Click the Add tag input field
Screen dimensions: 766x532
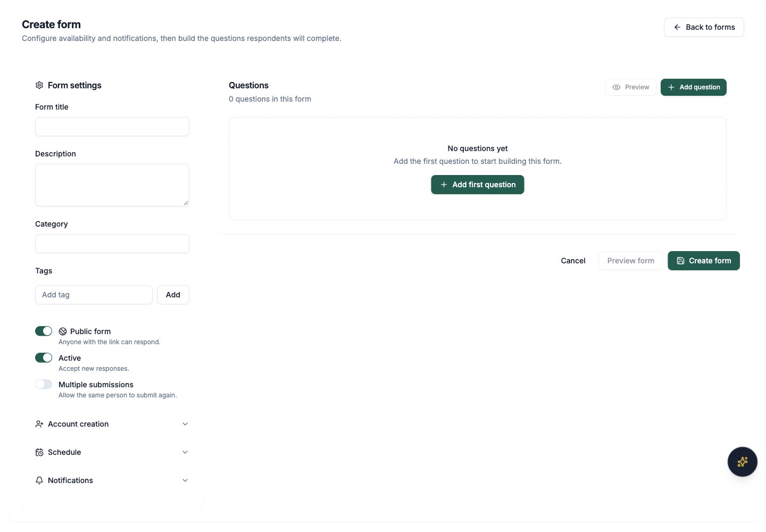pos(94,295)
